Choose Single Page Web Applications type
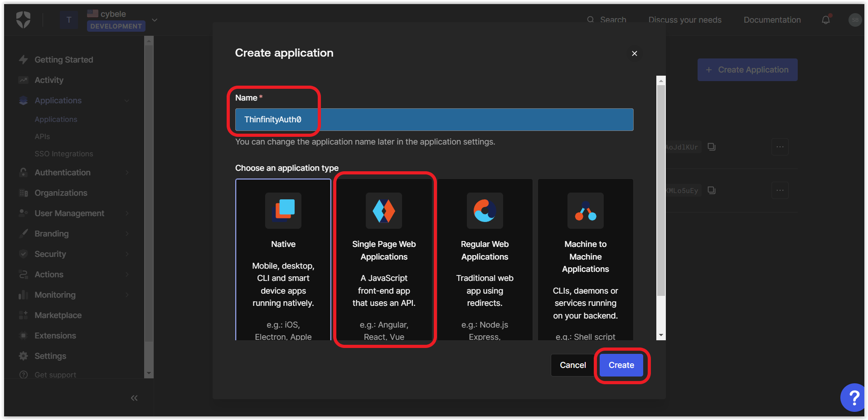Screen dimensions: 868x420 [384, 259]
